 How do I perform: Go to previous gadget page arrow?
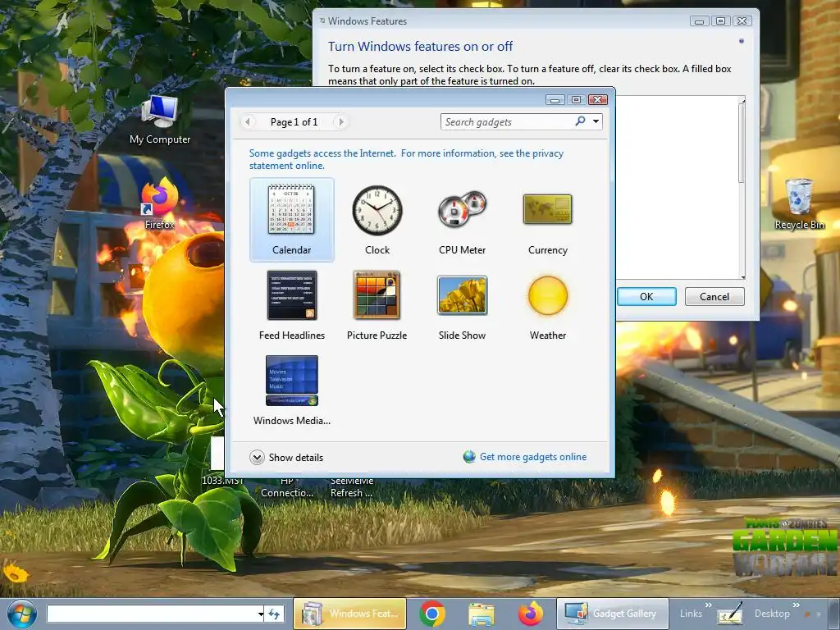click(248, 122)
